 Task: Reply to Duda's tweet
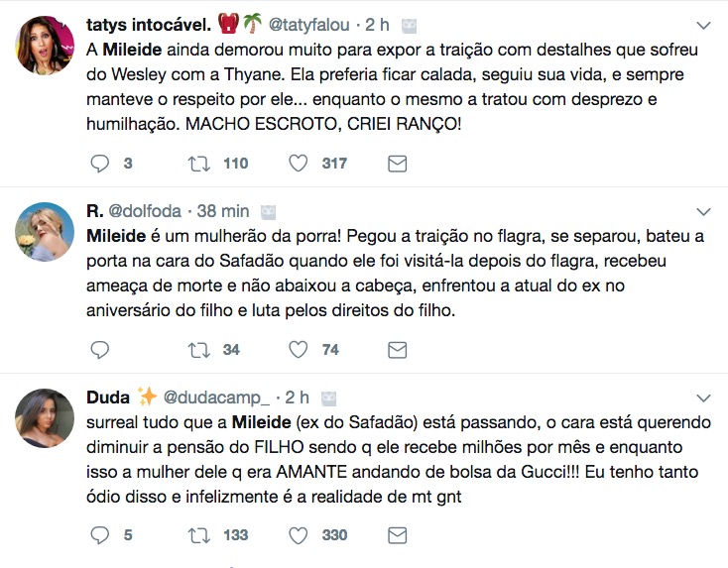tap(100, 535)
